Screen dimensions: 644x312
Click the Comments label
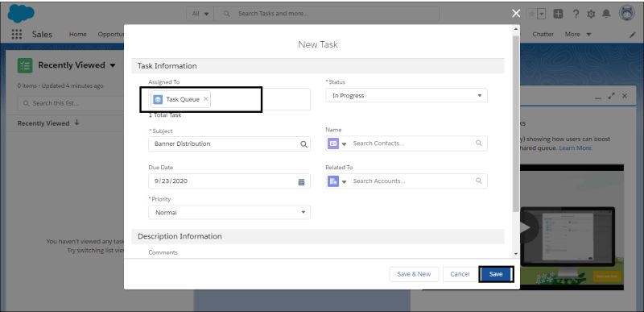pyautogui.click(x=163, y=252)
